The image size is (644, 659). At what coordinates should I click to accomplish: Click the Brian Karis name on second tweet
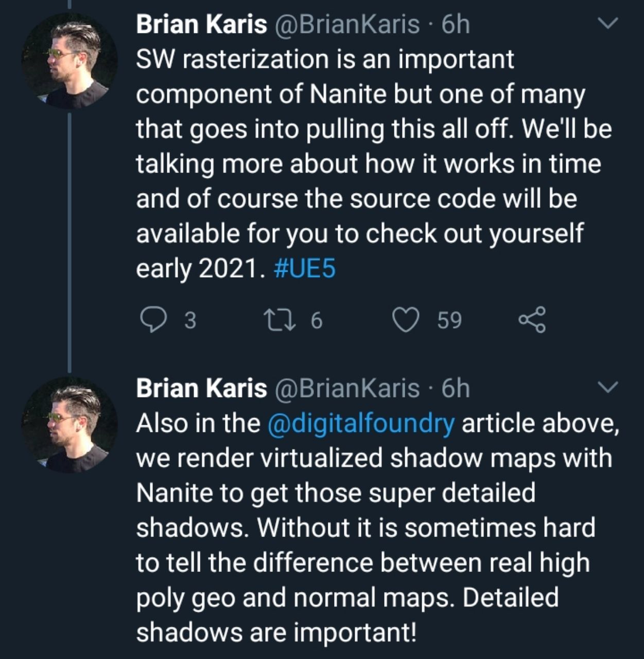click(201, 388)
